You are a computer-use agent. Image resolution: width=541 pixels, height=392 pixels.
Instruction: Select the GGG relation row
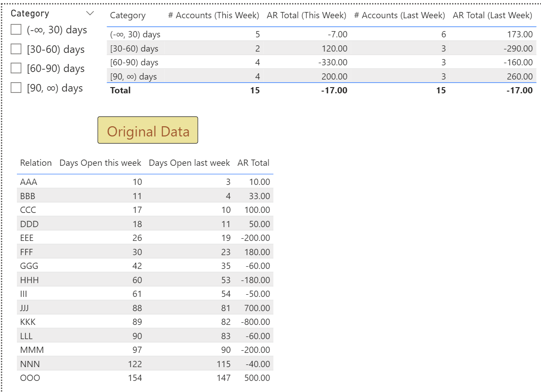[x=145, y=266]
